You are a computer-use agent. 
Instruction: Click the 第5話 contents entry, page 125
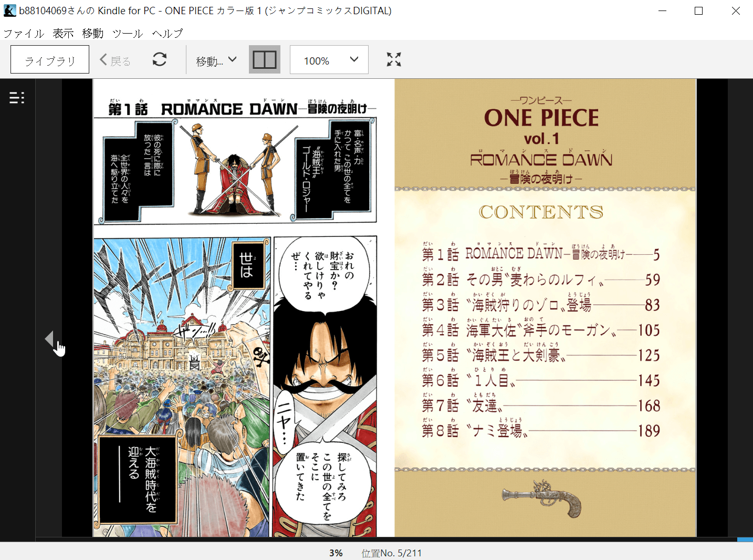(x=541, y=354)
